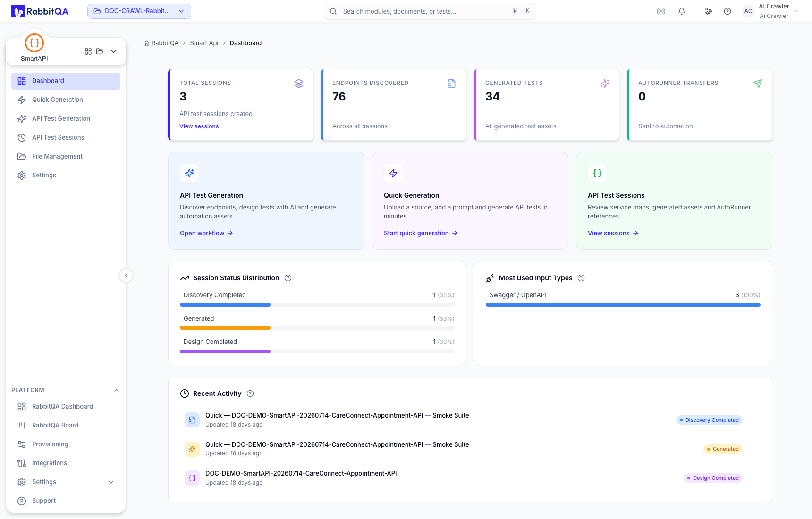Viewport: 812px width, 519px height.
Task: Click the Discovery Completed status badge
Action: 709,420
